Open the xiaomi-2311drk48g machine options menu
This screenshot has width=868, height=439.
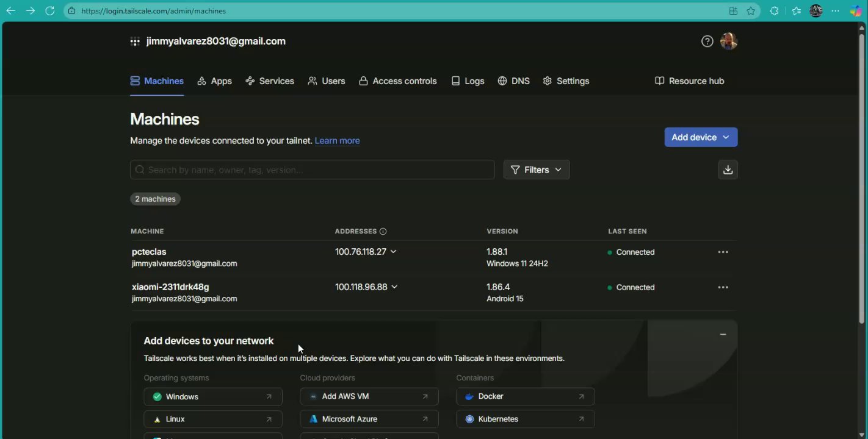(x=723, y=287)
